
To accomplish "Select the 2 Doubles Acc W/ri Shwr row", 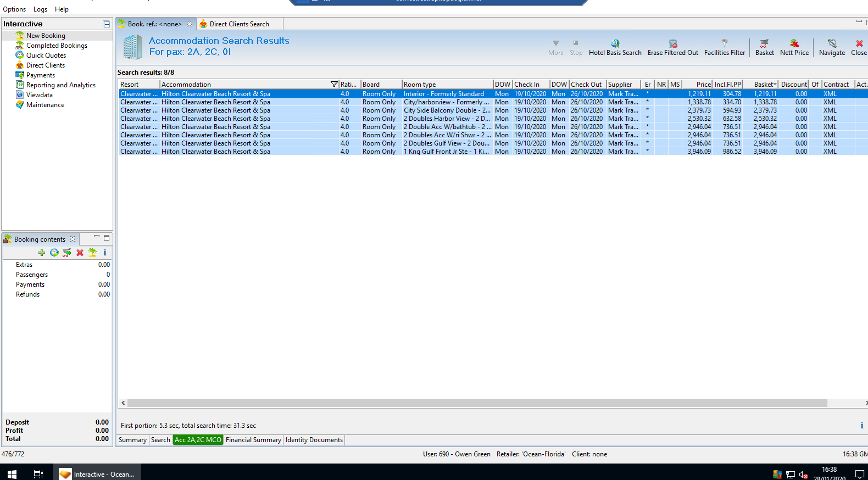I will point(493,135).
